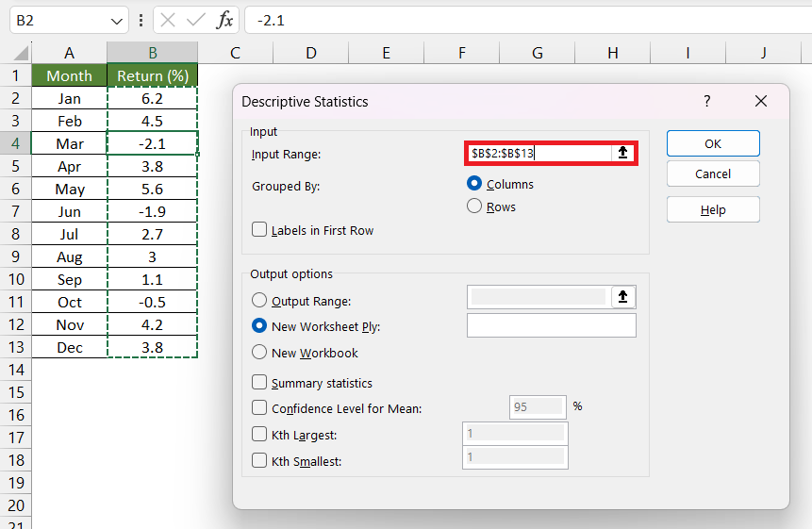
Task: Select Columns grouping radio button
Action: pos(474,183)
